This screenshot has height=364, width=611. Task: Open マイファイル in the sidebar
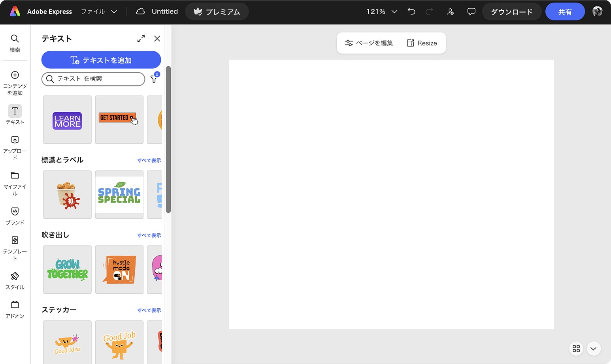[15, 184]
